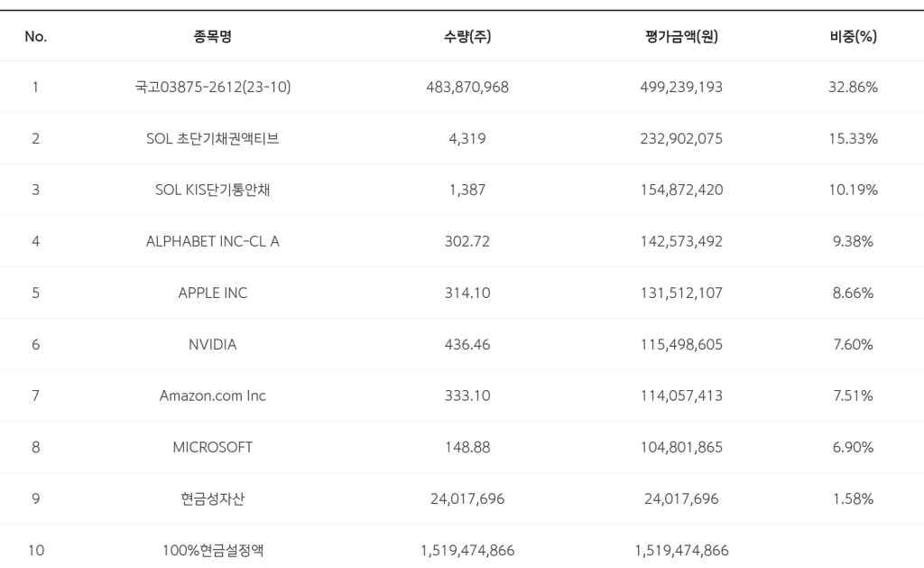Click the 현금성자산 row name
This screenshot has width=924, height=568.
(212, 499)
